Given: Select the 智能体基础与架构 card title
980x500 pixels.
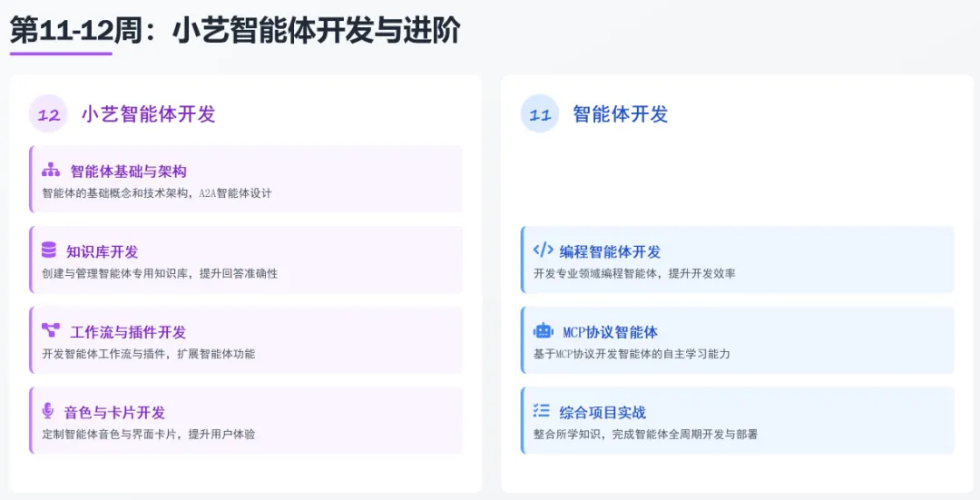Looking at the screenshot, I should pos(128,172).
